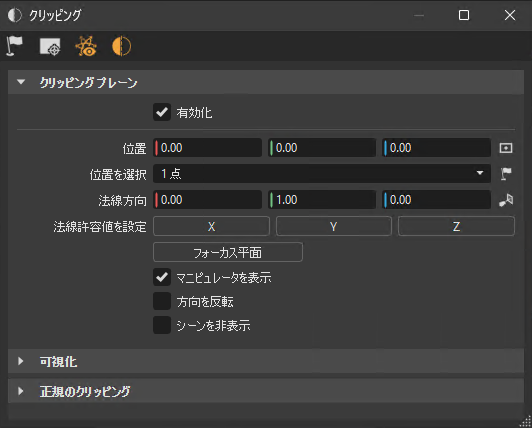Uncheck マニピュレータを表示 checkbox
The image size is (532, 428).
coord(162,277)
